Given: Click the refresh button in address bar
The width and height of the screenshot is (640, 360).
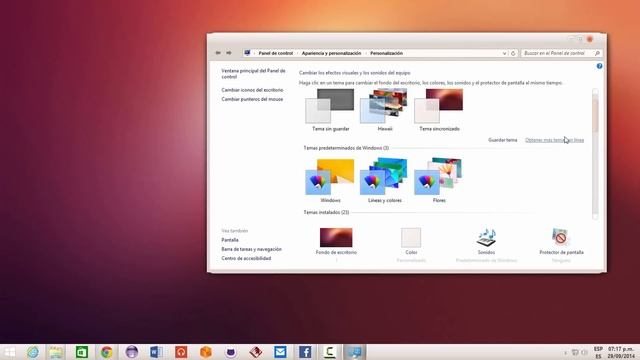Looking at the screenshot, I should [513, 53].
